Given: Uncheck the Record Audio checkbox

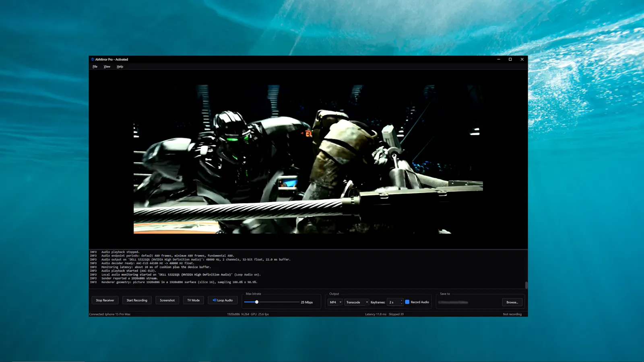Looking at the screenshot, I should (x=407, y=302).
